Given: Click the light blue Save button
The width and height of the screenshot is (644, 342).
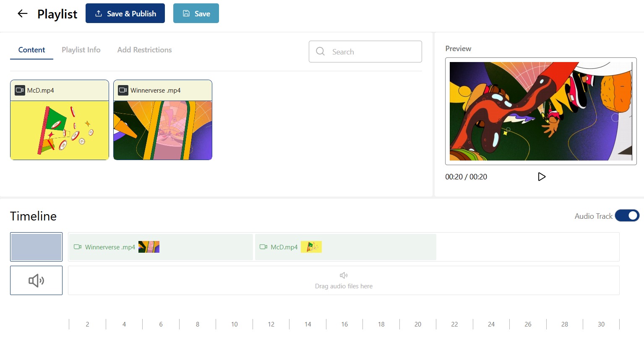Looking at the screenshot, I should point(196,13).
